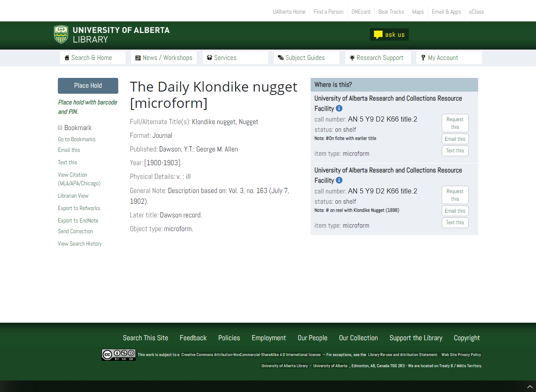The width and height of the screenshot is (536, 392).
Task: Click Request this for the fiche copy
Action: tap(455, 123)
